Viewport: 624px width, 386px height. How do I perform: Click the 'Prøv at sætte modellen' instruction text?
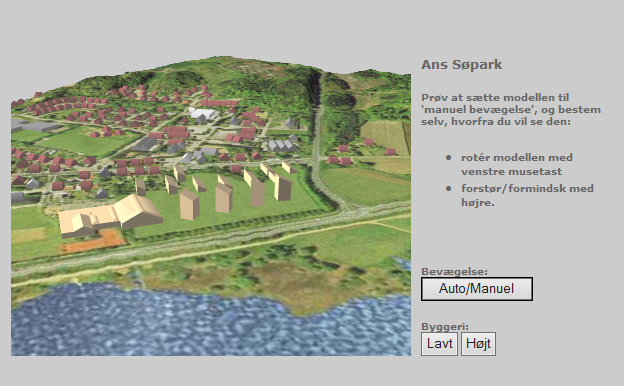tap(511, 109)
